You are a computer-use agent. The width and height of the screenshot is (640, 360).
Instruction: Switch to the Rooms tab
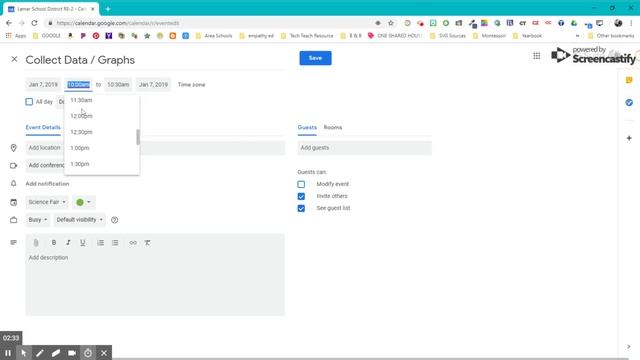pos(333,127)
